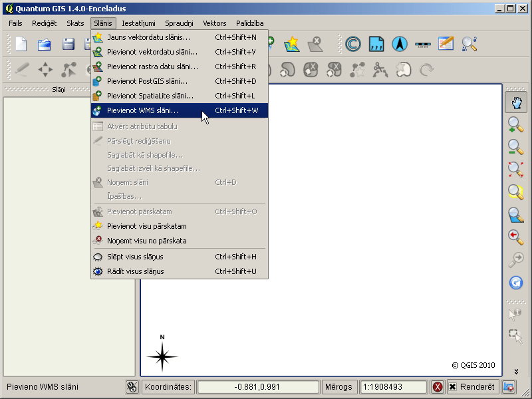Click Zoom to Selection yellow magnifier
The height and width of the screenshot is (399, 532).
click(516, 192)
